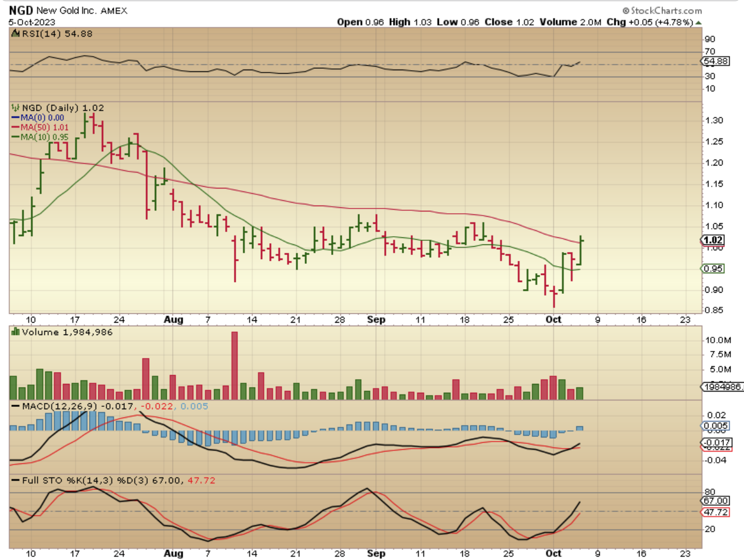This screenshot has width=744, height=560.
Task: Click the October low price bar near 0.86
Action: 554,297
